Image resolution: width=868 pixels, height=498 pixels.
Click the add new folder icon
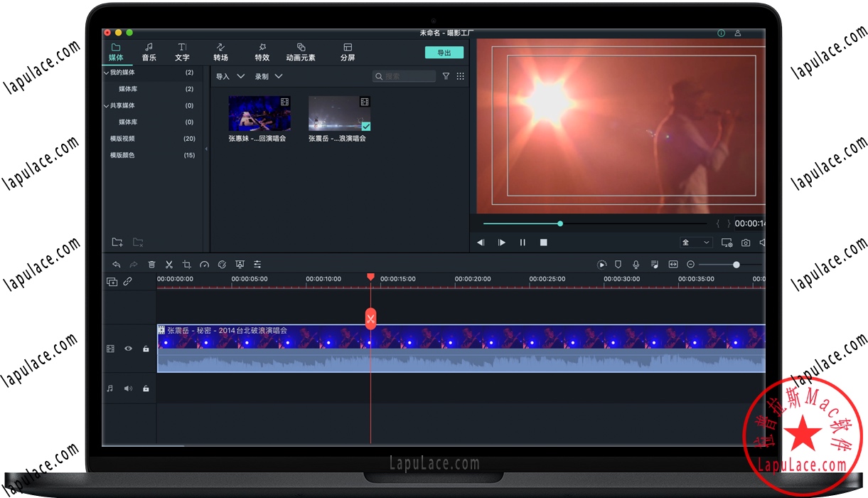pos(117,243)
